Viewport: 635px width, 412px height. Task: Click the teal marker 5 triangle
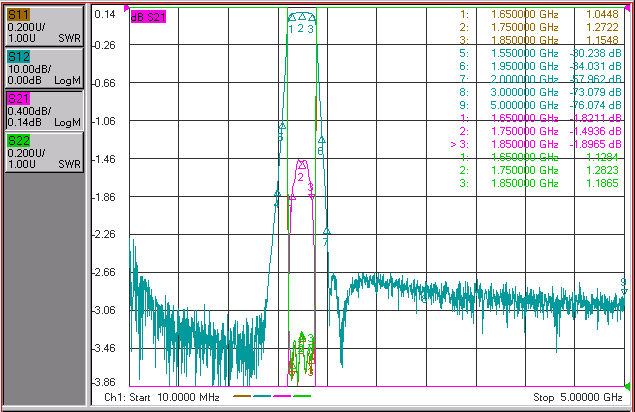point(282,126)
